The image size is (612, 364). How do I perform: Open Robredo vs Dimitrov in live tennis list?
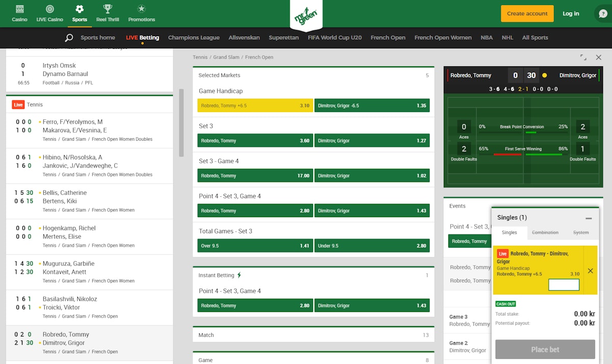[90, 343]
